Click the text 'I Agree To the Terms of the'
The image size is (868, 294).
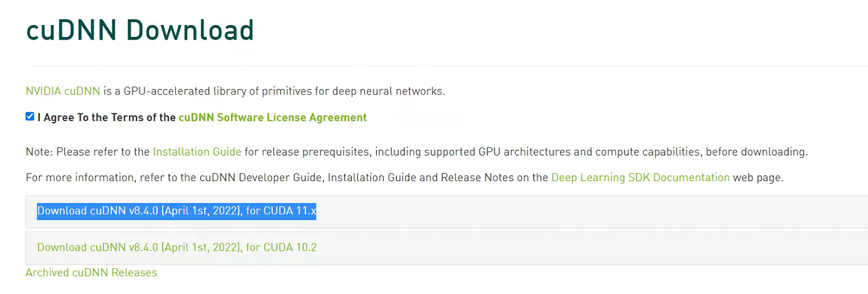point(106,117)
